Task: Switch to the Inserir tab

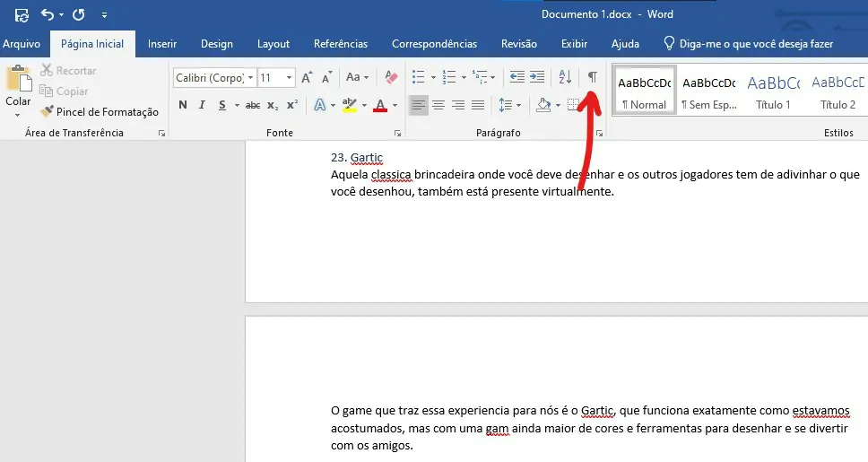Action: tap(162, 44)
